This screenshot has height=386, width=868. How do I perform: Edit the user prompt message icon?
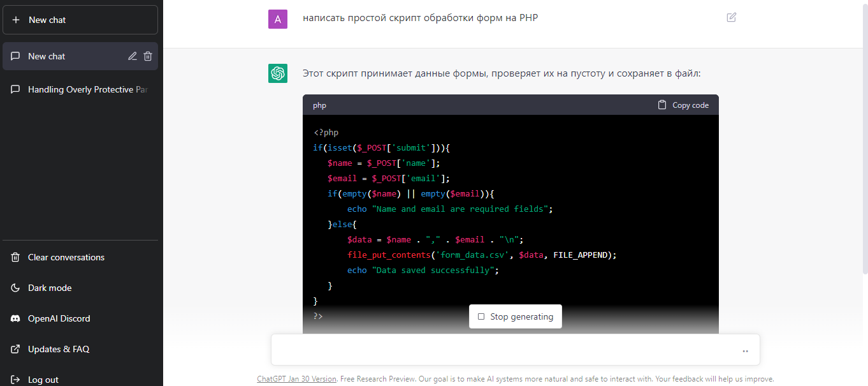click(732, 17)
